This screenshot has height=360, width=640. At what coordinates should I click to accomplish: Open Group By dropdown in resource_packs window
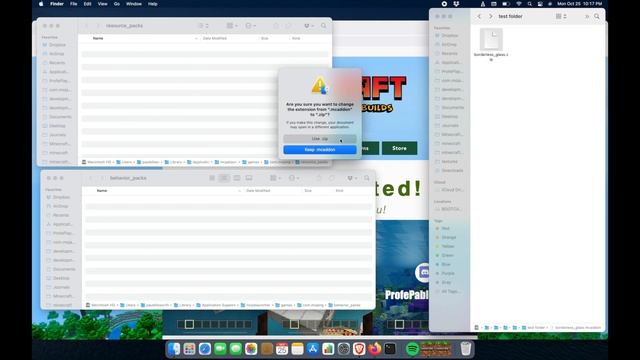[232, 26]
